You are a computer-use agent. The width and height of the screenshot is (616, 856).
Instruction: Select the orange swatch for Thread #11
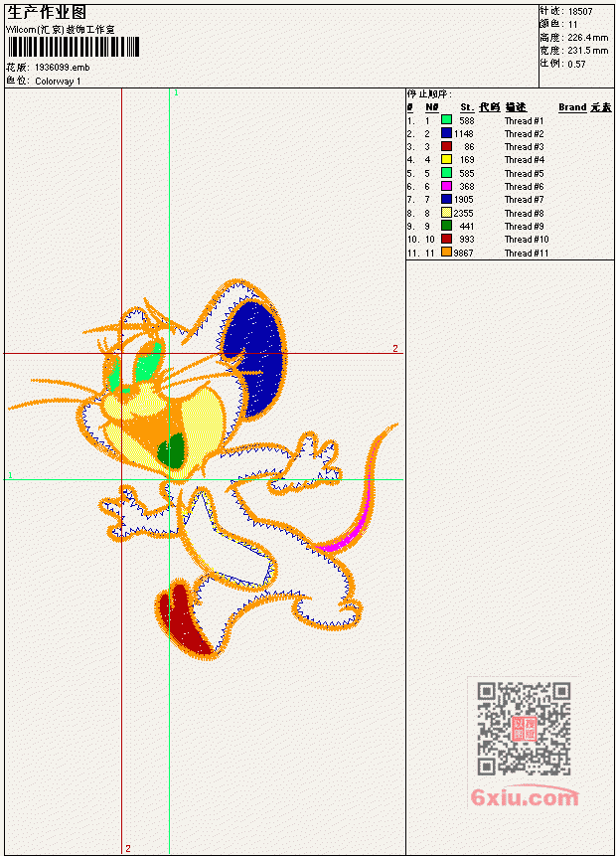(x=446, y=253)
